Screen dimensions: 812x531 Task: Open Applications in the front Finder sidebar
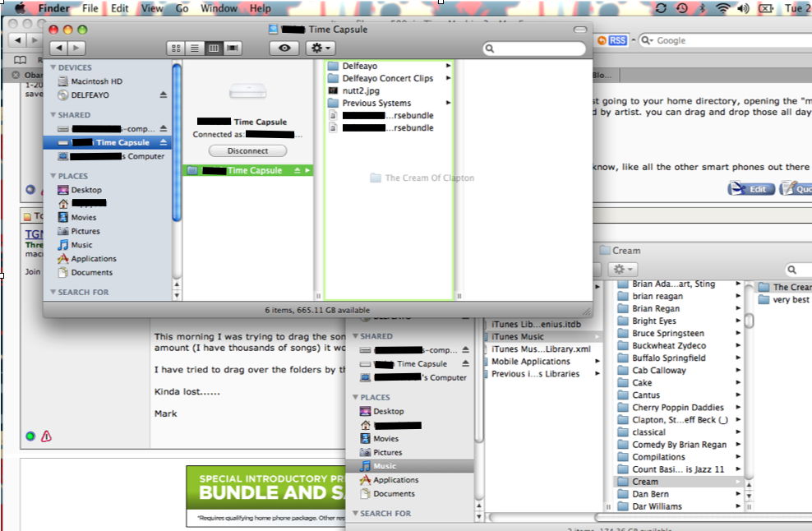[93, 258]
